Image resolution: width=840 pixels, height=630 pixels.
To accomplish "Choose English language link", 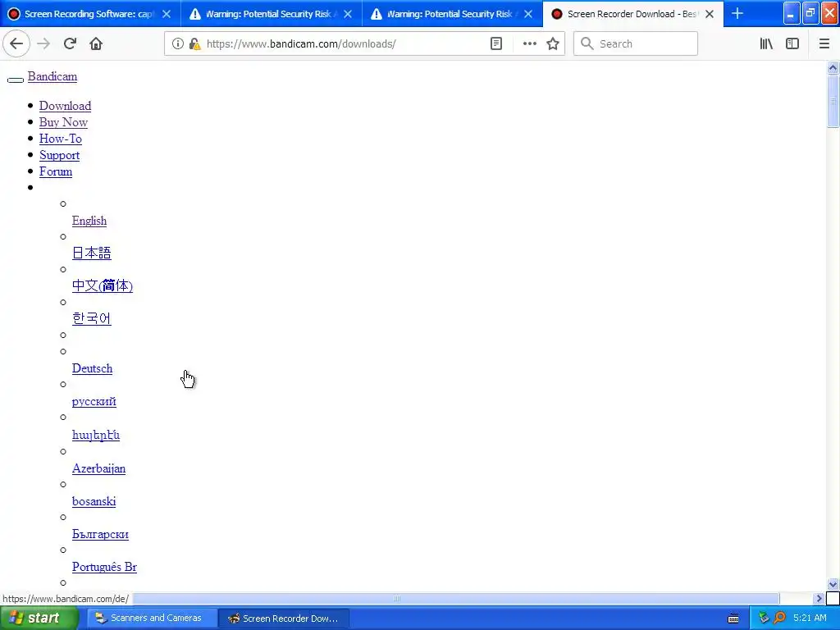I will (89, 221).
